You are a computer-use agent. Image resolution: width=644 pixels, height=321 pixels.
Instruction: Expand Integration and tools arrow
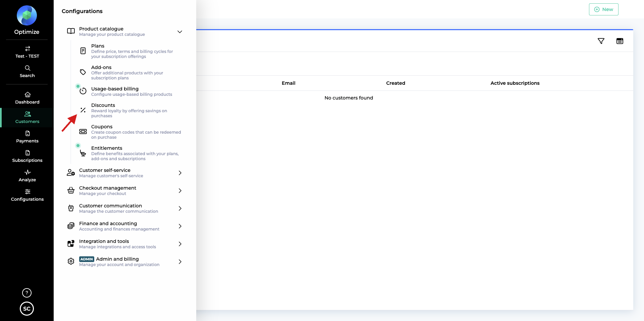click(x=180, y=244)
